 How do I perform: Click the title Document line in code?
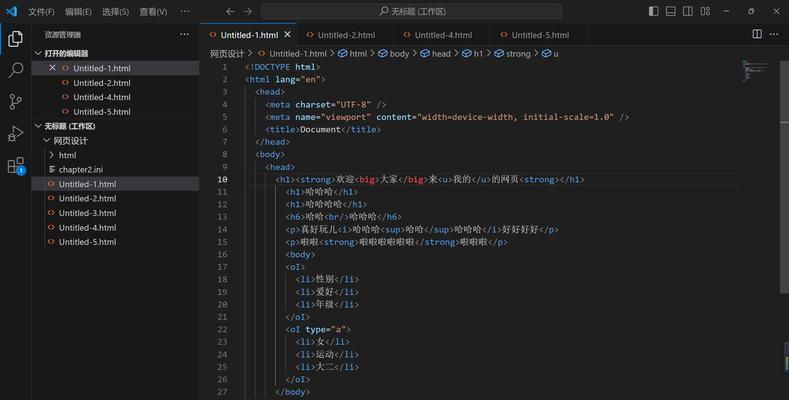pyautogui.click(x=323, y=129)
